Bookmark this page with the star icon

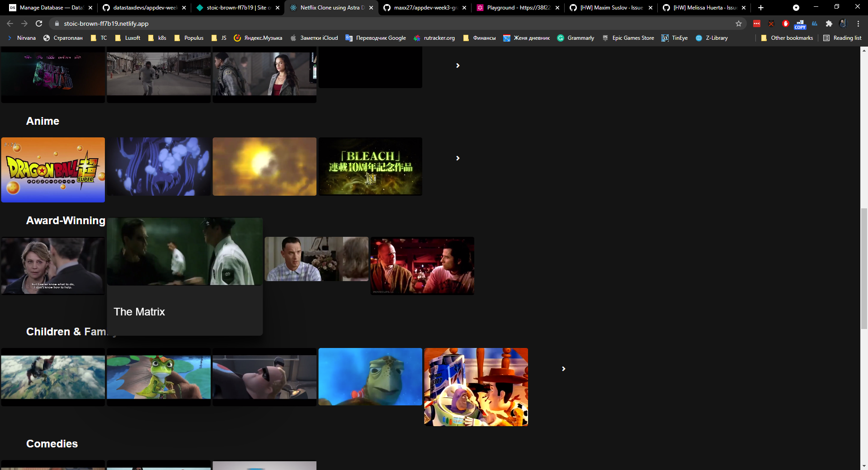click(x=738, y=23)
